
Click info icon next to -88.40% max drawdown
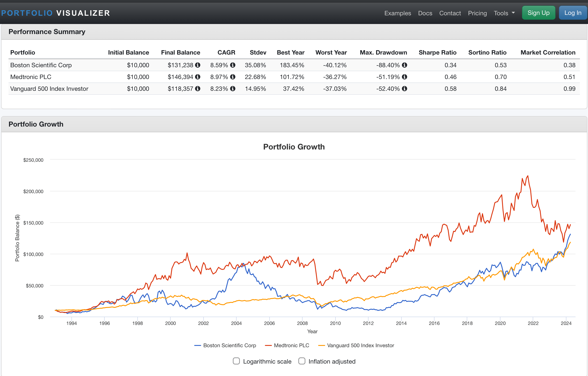click(405, 65)
